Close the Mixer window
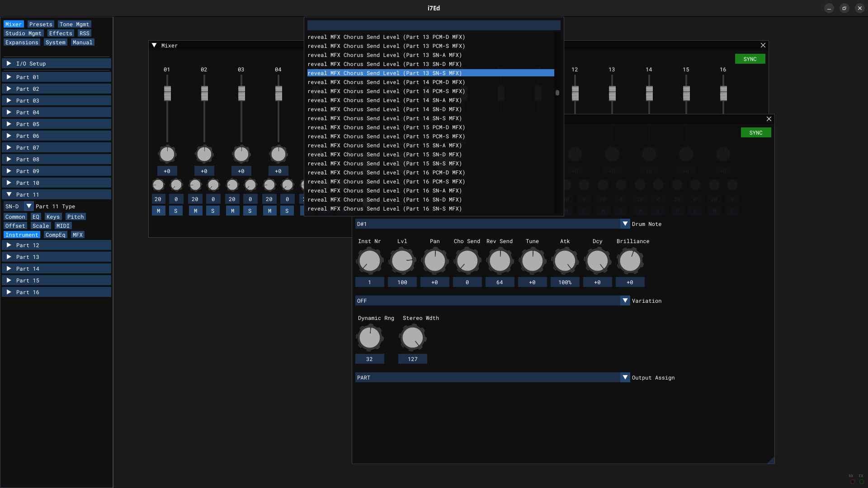Image resolution: width=868 pixels, height=488 pixels. (x=763, y=45)
